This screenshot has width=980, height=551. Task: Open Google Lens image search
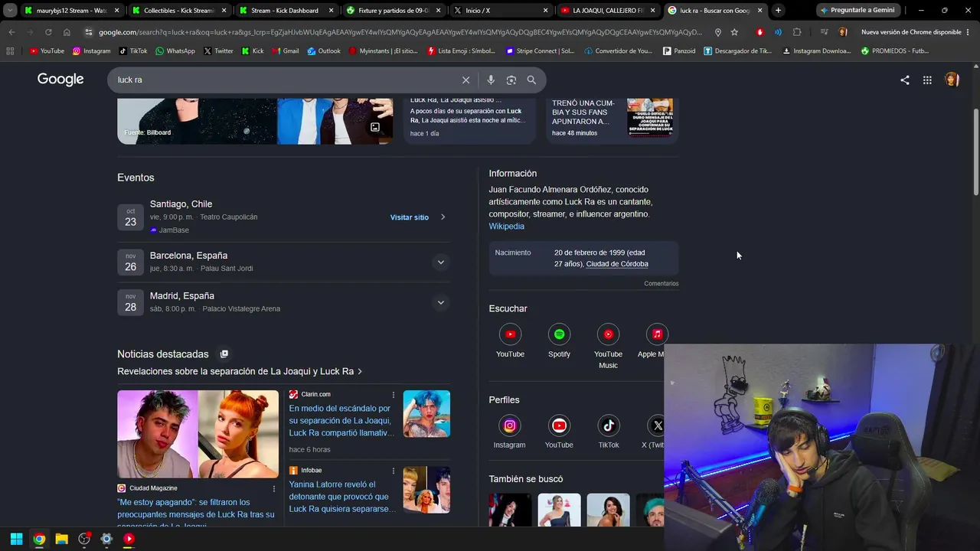[511, 80]
